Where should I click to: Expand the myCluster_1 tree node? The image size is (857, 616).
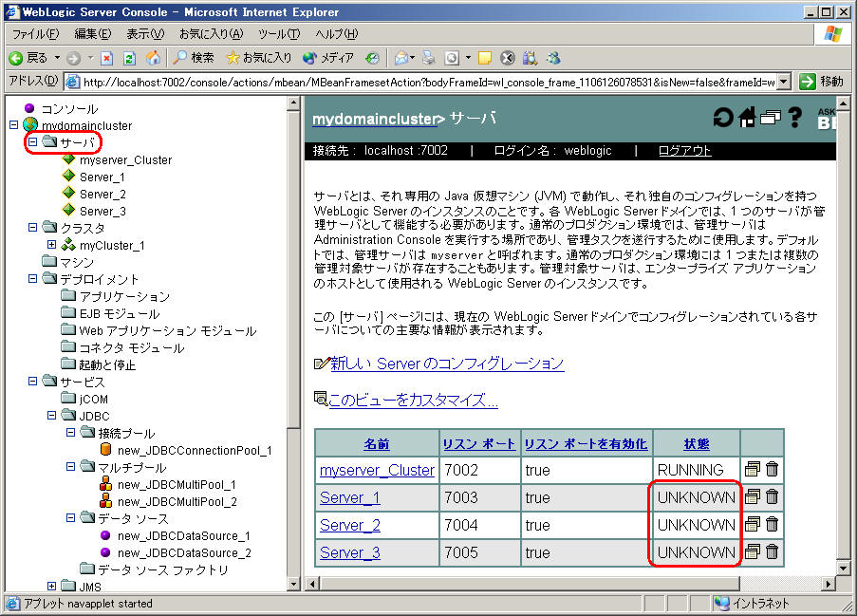(x=51, y=245)
